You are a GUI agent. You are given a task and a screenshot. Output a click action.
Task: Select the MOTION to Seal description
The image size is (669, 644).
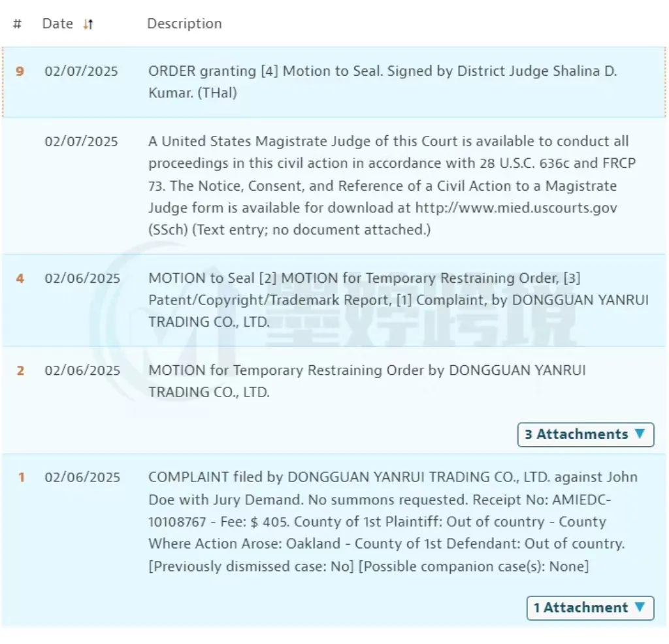(x=399, y=300)
